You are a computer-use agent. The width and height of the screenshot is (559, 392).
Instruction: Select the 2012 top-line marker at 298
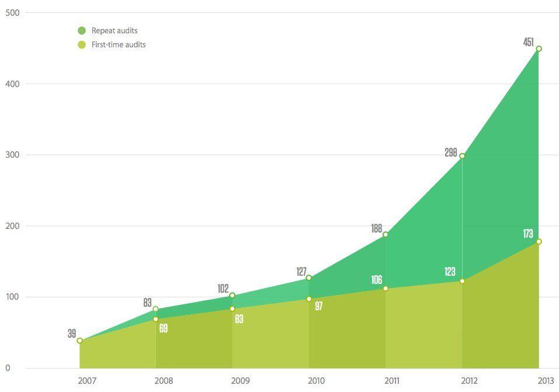point(462,156)
